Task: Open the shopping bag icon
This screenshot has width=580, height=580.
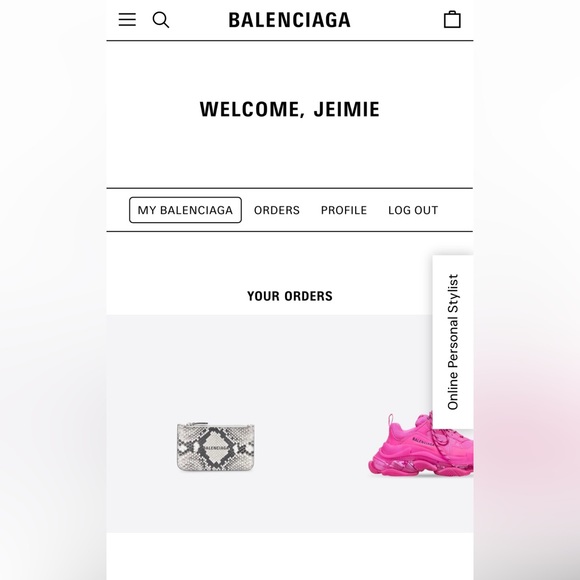Action: [x=452, y=20]
